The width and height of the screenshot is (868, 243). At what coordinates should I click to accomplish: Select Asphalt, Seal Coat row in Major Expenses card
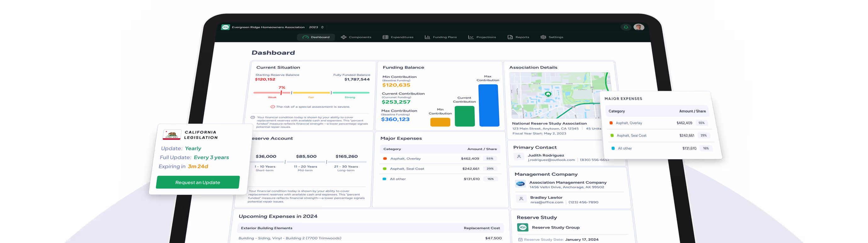point(439,169)
